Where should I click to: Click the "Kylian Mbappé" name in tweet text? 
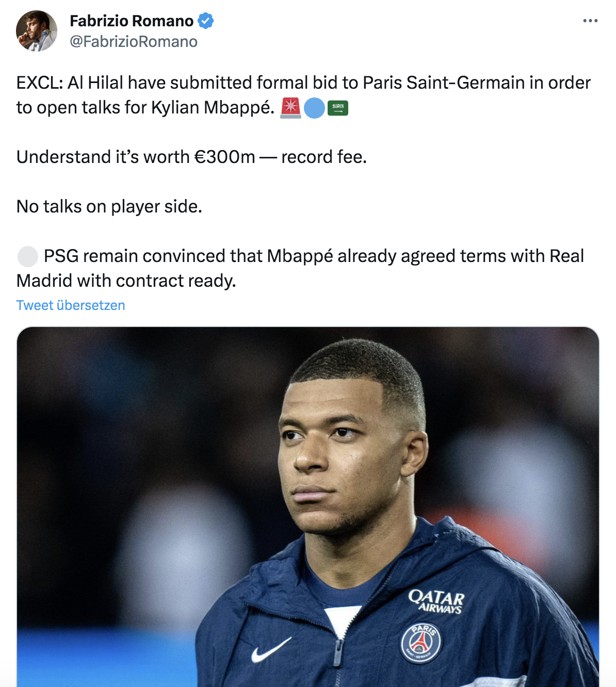(213, 108)
